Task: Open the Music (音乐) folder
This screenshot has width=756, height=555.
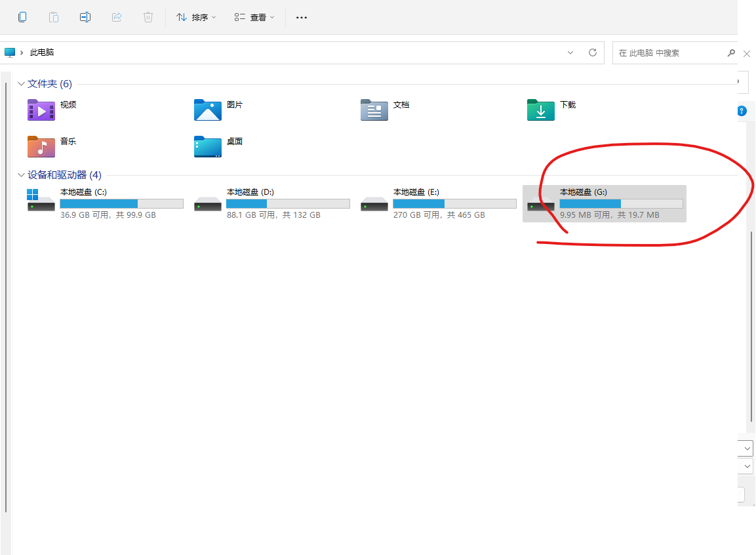Action: [x=41, y=146]
